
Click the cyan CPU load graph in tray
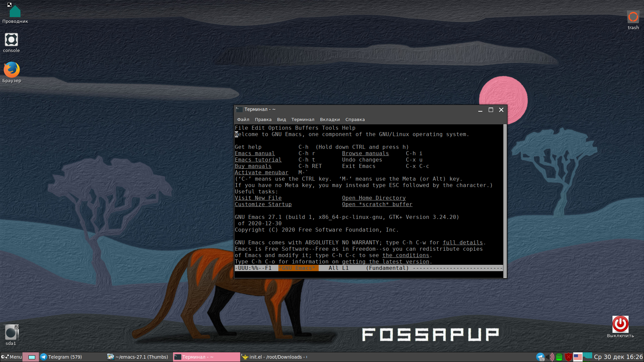(x=587, y=356)
